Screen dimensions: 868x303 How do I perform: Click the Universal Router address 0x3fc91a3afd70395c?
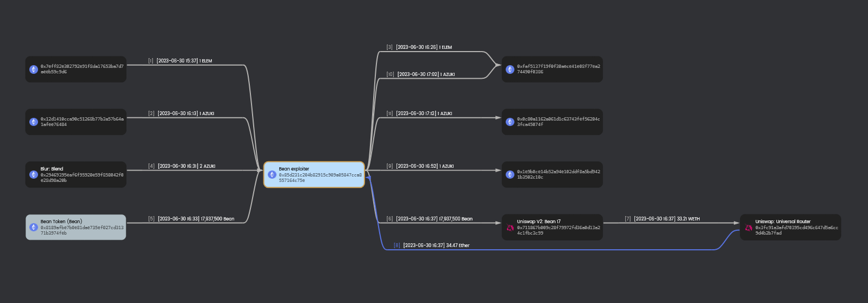(796, 230)
